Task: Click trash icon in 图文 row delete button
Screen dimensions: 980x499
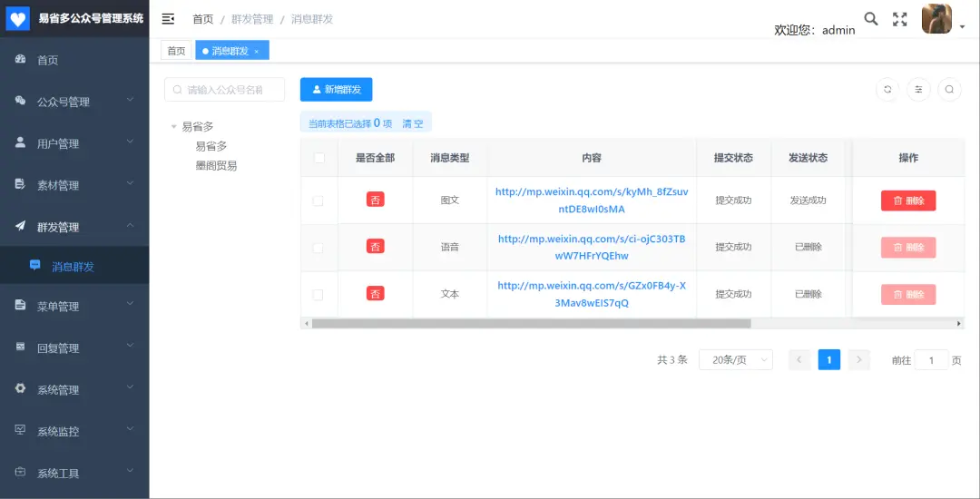Action: point(897,201)
